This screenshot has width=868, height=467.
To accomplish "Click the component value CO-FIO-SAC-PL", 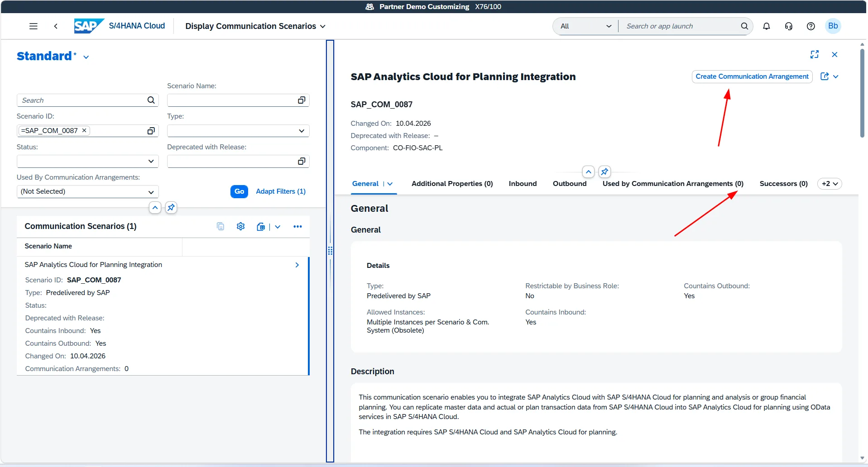I will [417, 148].
